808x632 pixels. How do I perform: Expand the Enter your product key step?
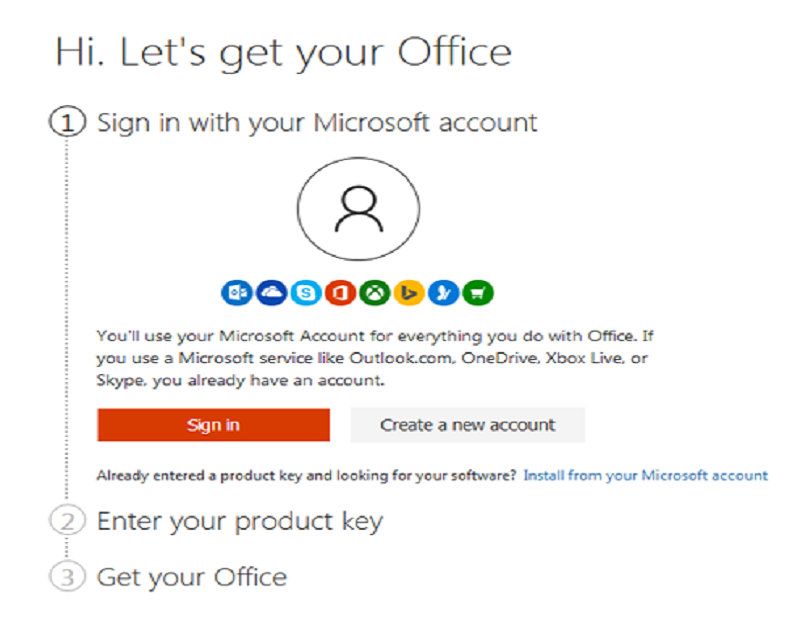[239, 521]
